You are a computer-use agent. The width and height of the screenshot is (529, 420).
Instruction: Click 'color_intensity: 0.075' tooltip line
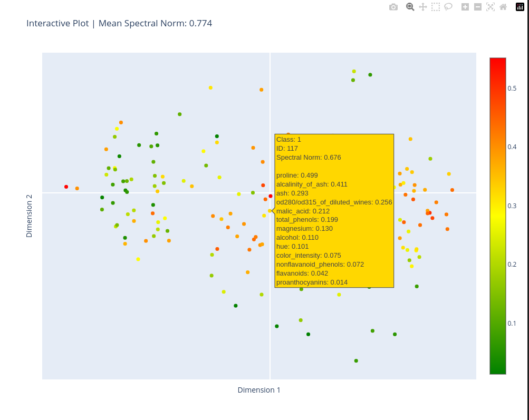309,256
